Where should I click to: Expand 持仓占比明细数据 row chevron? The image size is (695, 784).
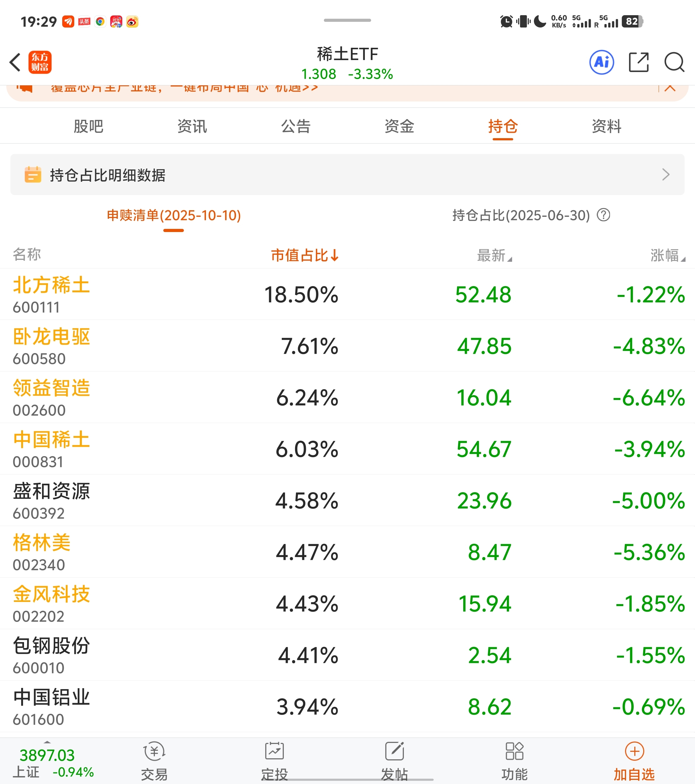666,175
